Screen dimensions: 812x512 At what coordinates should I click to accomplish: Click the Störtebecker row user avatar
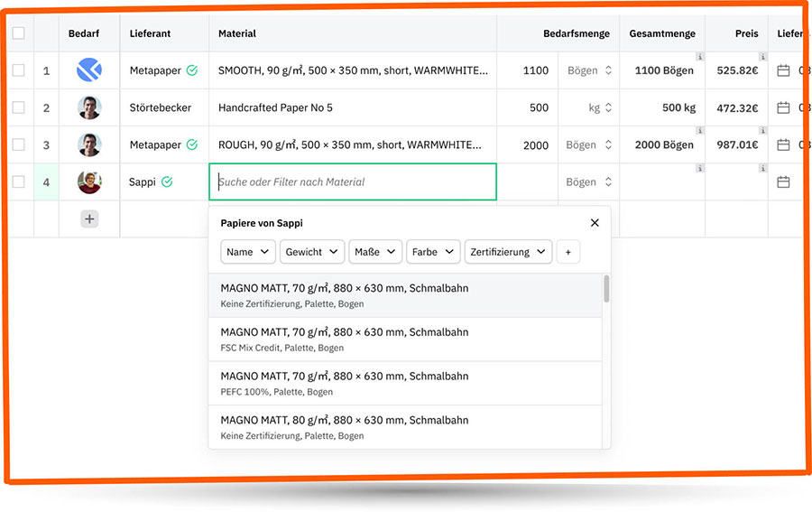pyautogui.click(x=89, y=107)
